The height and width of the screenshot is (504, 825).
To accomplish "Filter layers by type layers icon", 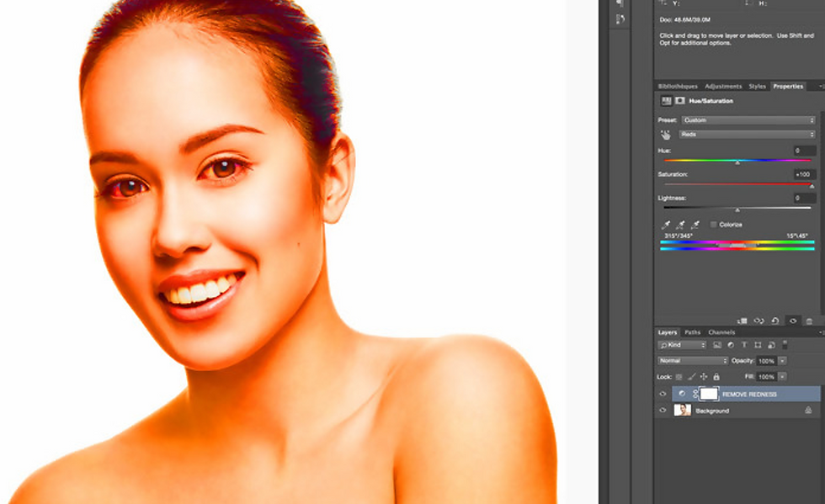I will pyautogui.click(x=744, y=345).
